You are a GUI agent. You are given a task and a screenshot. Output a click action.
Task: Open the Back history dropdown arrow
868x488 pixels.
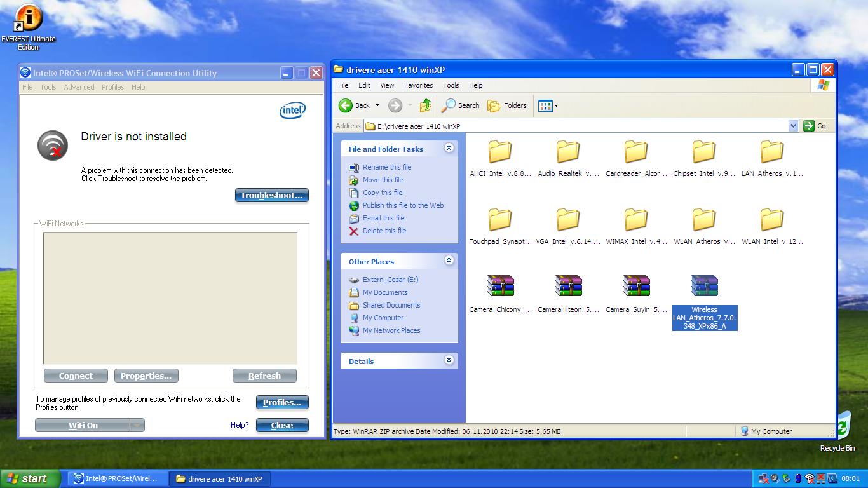pos(377,105)
